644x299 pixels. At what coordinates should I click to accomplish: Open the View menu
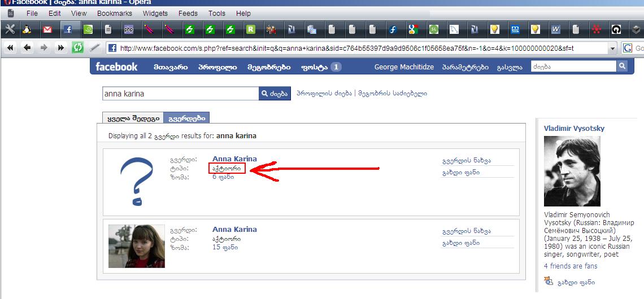tap(79, 14)
